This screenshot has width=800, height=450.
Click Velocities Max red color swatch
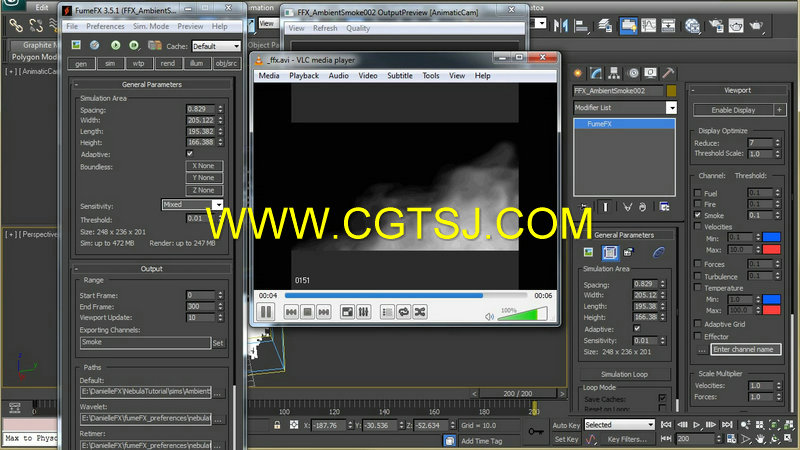coord(771,249)
